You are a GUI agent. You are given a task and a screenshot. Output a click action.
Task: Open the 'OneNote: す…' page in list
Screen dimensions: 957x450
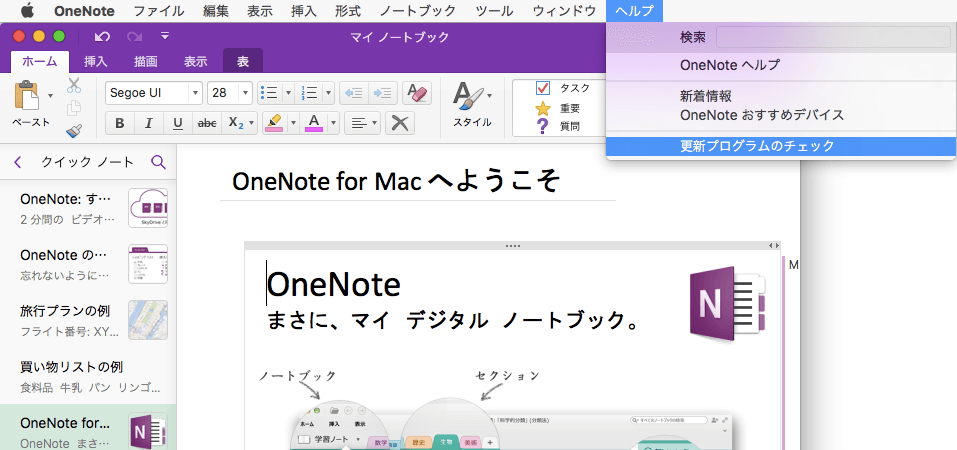(88, 208)
